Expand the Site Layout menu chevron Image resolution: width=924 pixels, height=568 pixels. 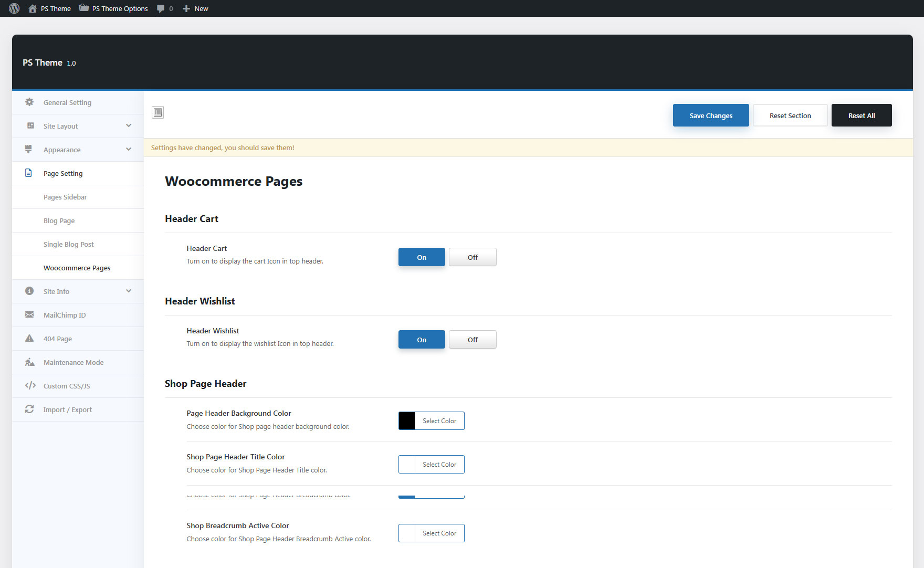129,126
